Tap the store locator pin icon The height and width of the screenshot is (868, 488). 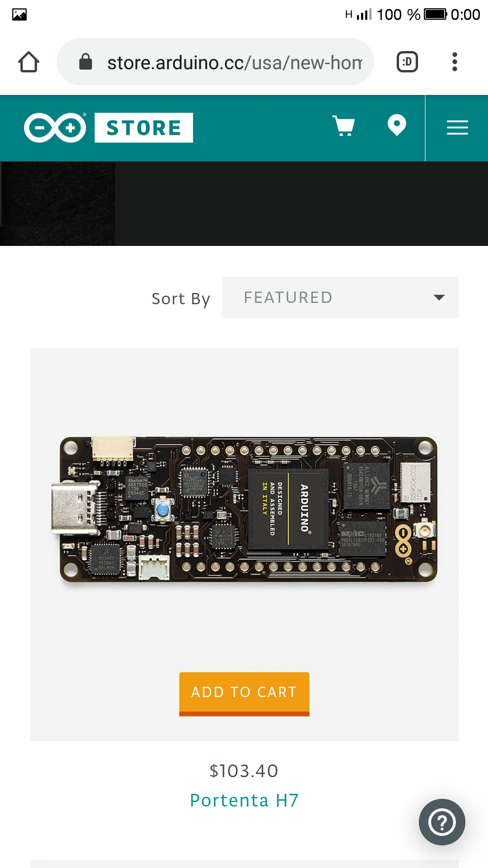tap(397, 125)
